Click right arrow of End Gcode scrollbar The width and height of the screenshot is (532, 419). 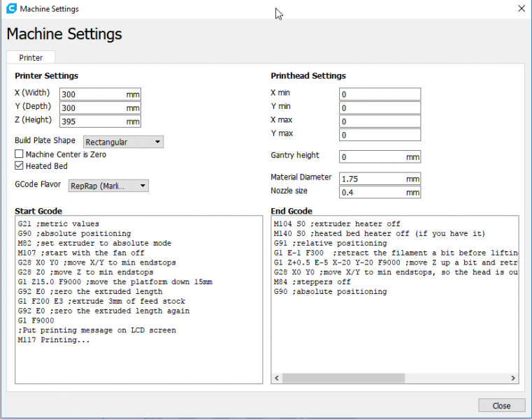[513, 378]
